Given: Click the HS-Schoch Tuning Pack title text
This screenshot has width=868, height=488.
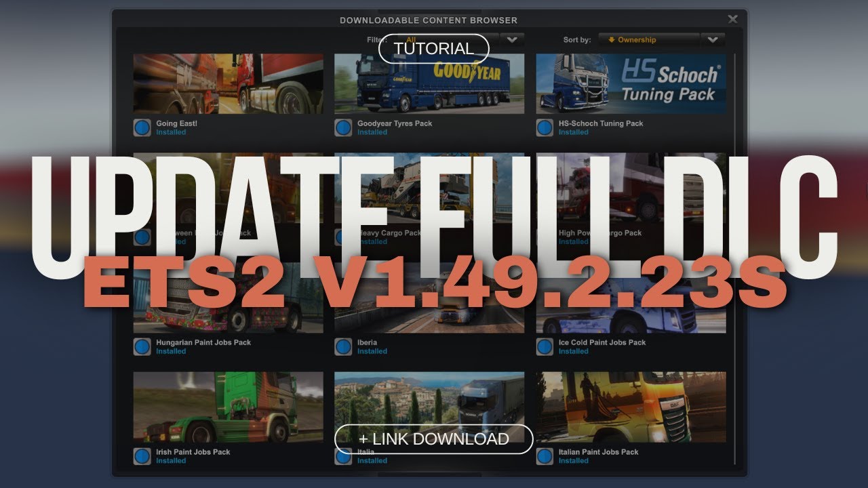Looking at the screenshot, I should tap(601, 123).
